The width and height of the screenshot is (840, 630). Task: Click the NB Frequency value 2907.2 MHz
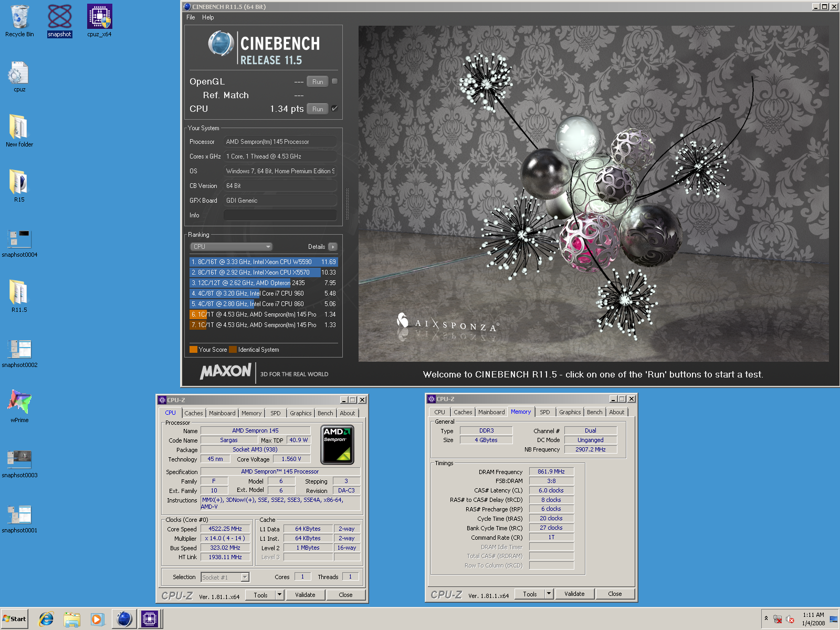tap(591, 449)
